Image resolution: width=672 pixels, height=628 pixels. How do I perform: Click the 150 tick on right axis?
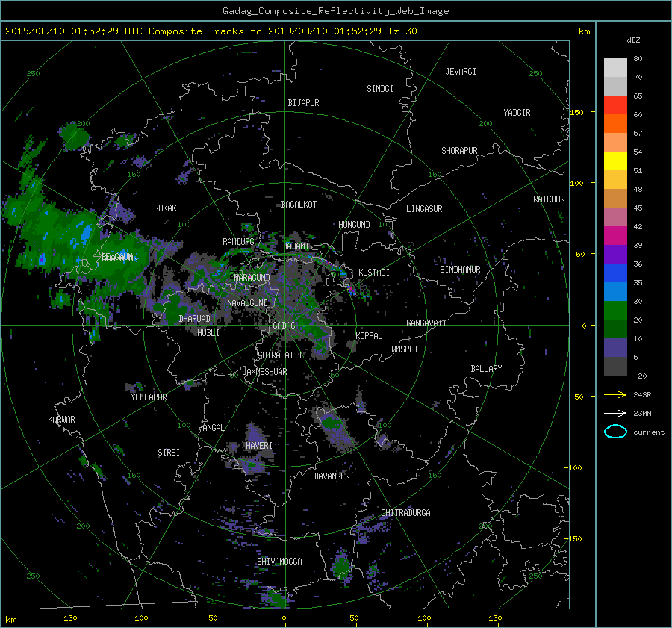pyautogui.click(x=577, y=112)
